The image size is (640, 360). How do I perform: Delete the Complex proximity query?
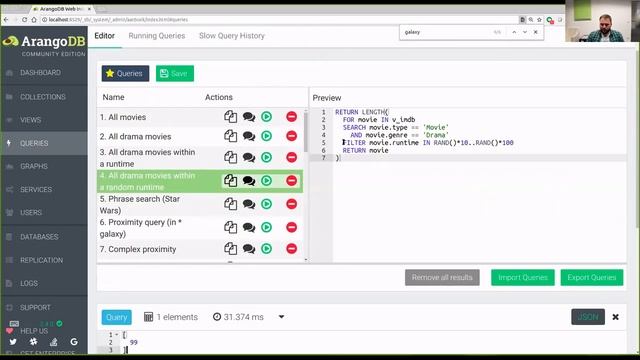[x=291, y=248]
